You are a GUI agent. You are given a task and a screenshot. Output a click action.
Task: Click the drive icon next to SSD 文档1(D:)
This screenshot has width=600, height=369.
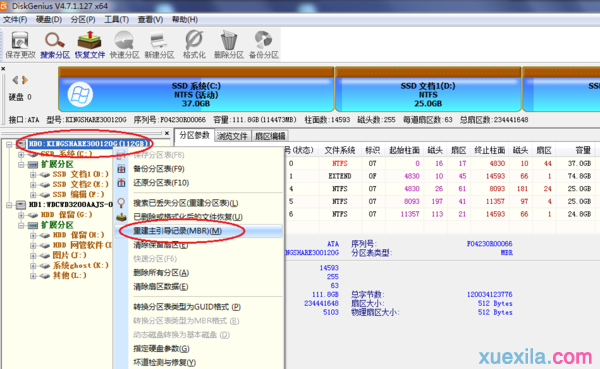pos(45,175)
